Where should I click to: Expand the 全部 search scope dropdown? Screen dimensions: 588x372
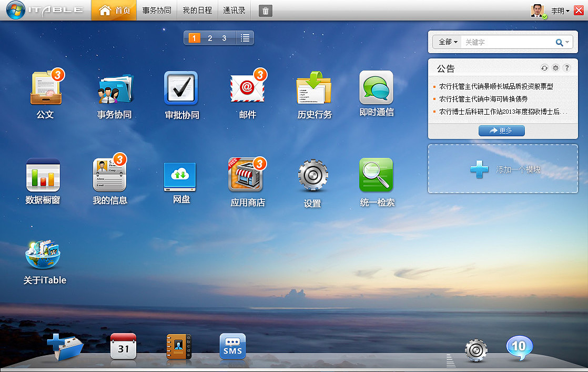pyautogui.click(x=448, y=42)
